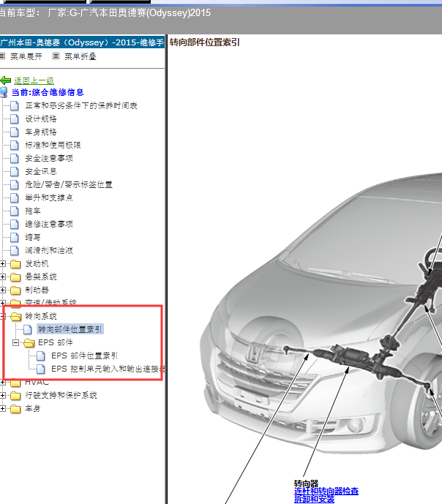Expand the 悬架系统 folder

3,277
